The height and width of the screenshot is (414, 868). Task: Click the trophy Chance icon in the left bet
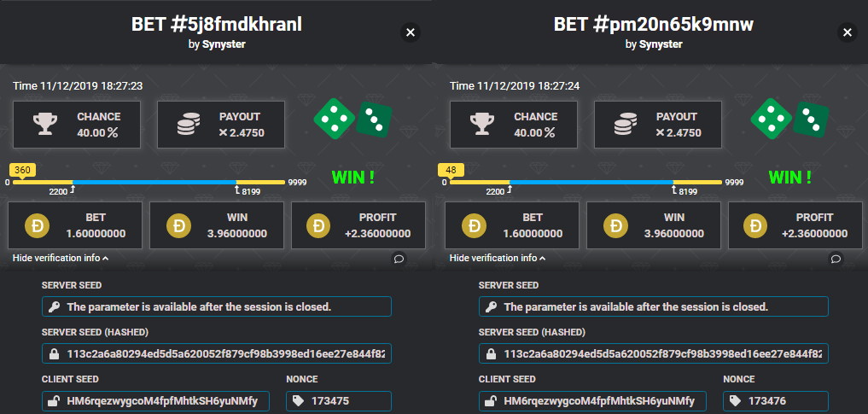tap(44, 125)
